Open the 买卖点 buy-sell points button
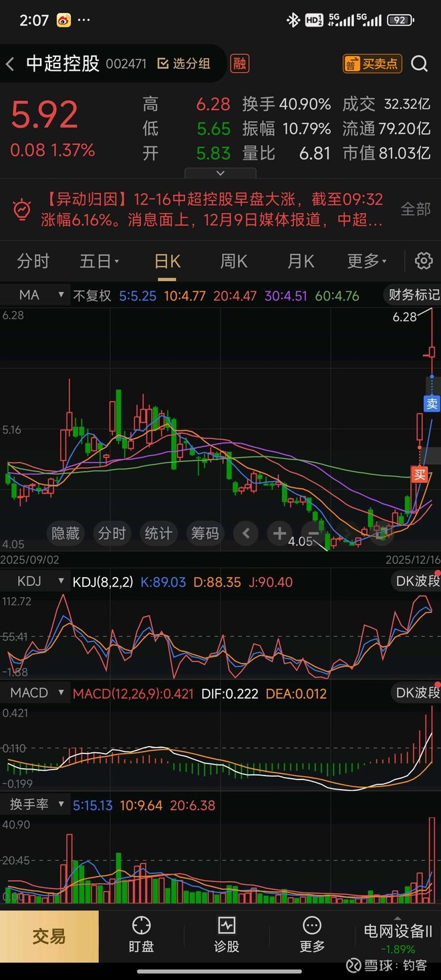This screenshot has height=980, width=441. pos(372,63)
